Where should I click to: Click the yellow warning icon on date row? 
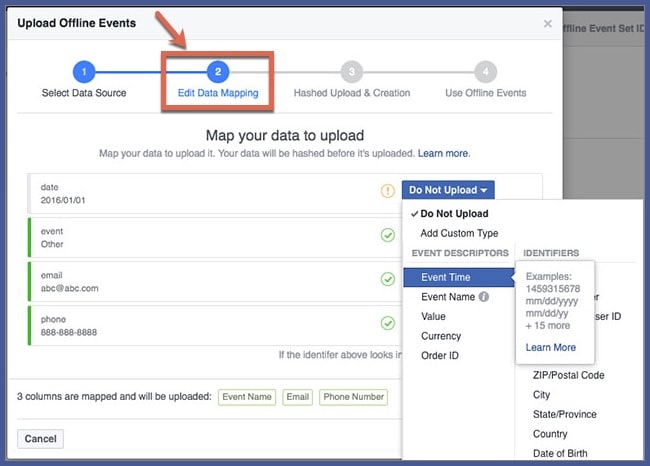pos(388,191)
